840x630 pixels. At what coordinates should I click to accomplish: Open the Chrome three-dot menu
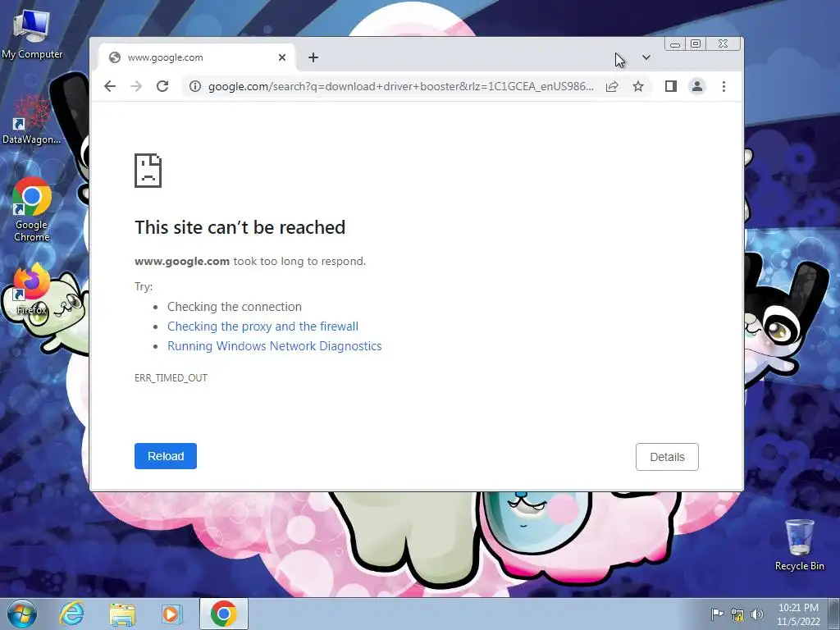pyautogui.click(x=724, y=86)
